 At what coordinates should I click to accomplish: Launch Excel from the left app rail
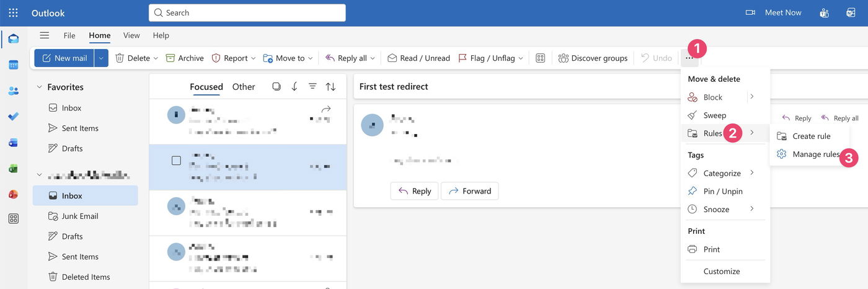coord(13,168)
